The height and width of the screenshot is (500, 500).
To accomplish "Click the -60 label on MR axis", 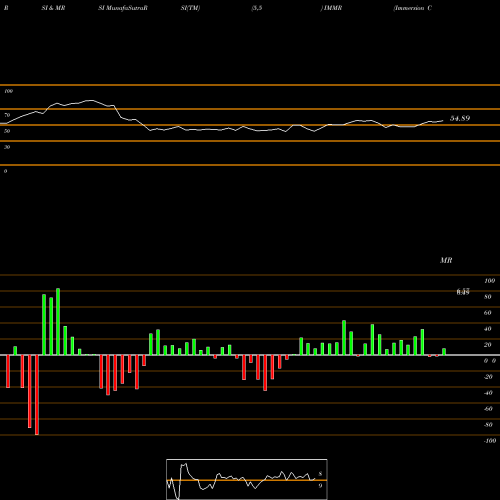I will pyautogui.click(x=488, y=409).
